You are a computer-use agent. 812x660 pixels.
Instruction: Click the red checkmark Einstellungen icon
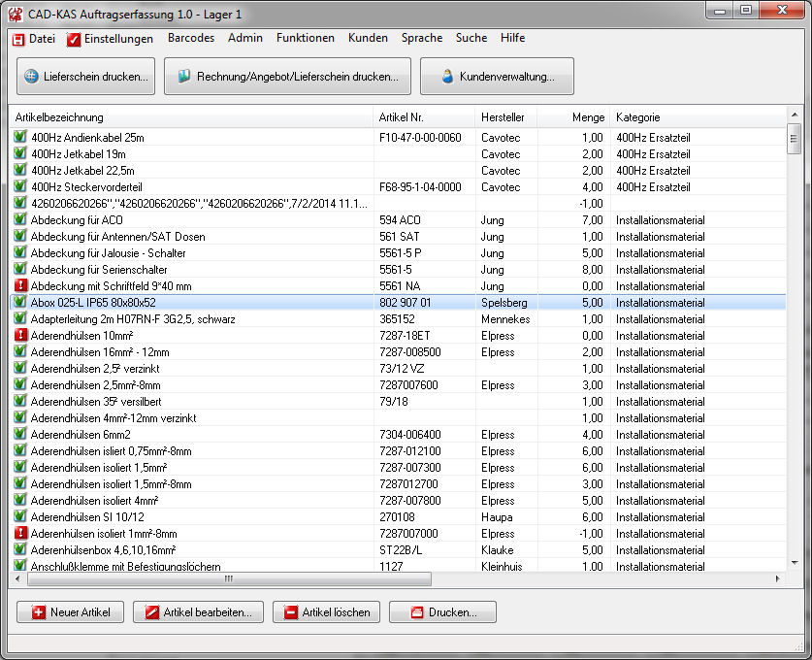click(x=74, y=39)
